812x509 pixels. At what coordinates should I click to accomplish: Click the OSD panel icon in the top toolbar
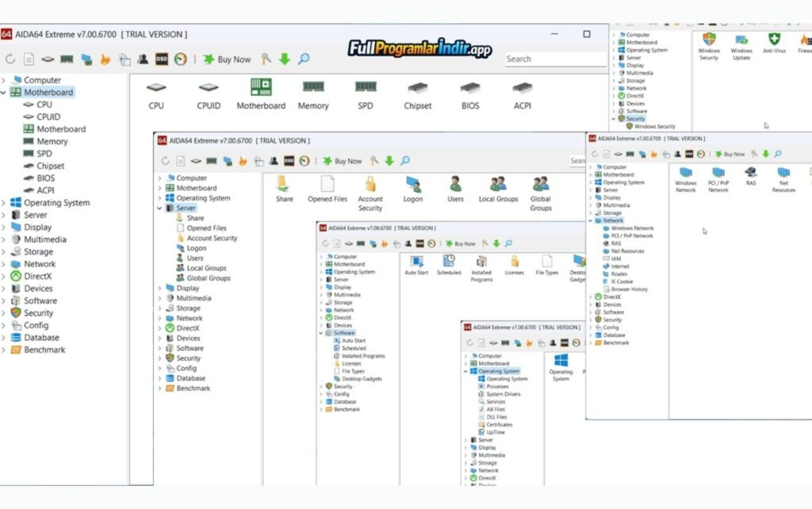(161, 59)
